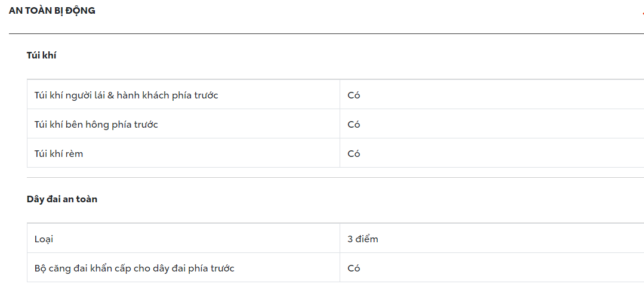644x284 pixels.
Task: Select the Dây đai an toàn subsection heading
Action: coord(62,199)
